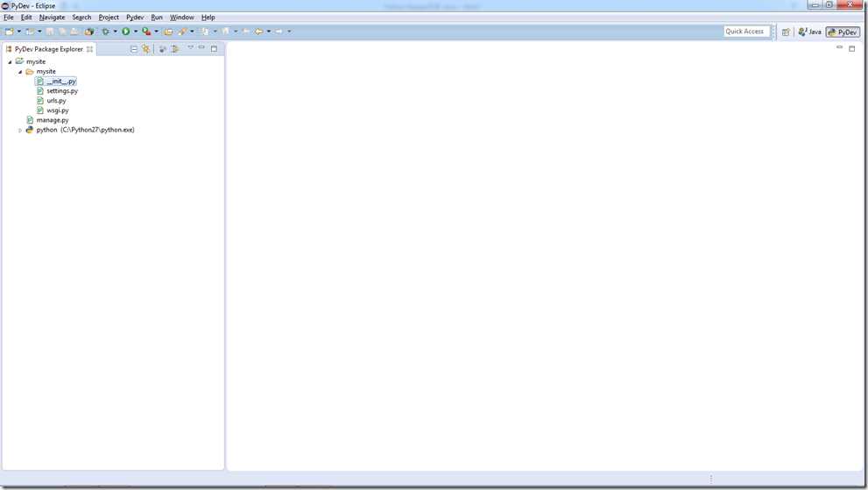The image size is (868, 490).
Task: Minimize the editor area
Action: point(839,47)
